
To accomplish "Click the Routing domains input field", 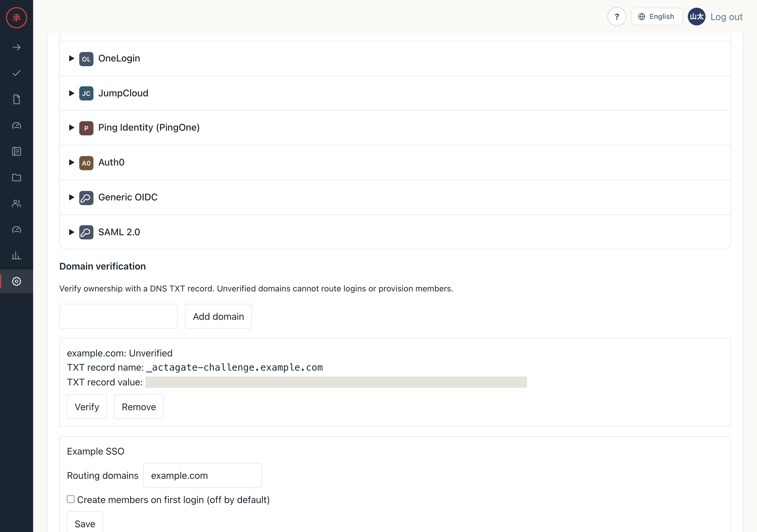I will [203, 475].
